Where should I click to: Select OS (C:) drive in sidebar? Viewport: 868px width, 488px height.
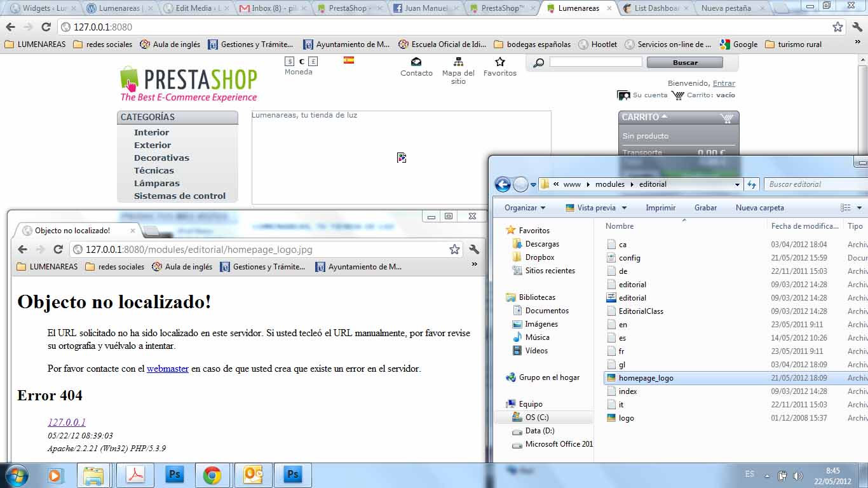coord(537,417)
